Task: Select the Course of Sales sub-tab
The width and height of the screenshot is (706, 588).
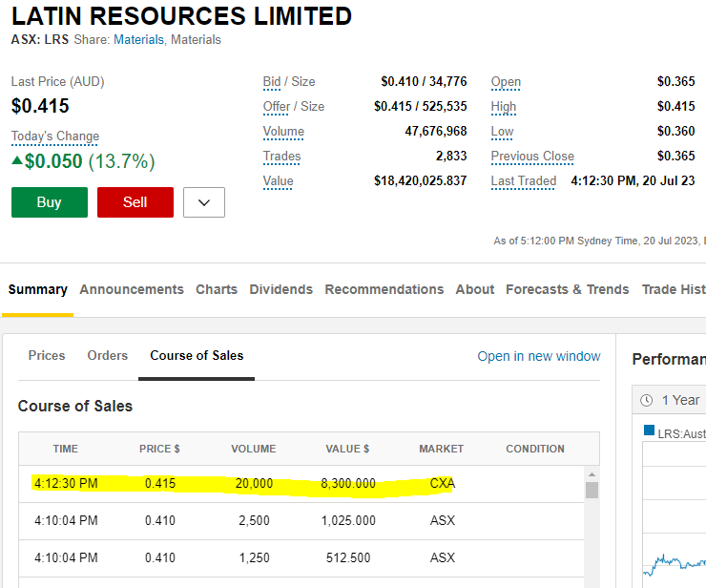Action: pos(197,355)
